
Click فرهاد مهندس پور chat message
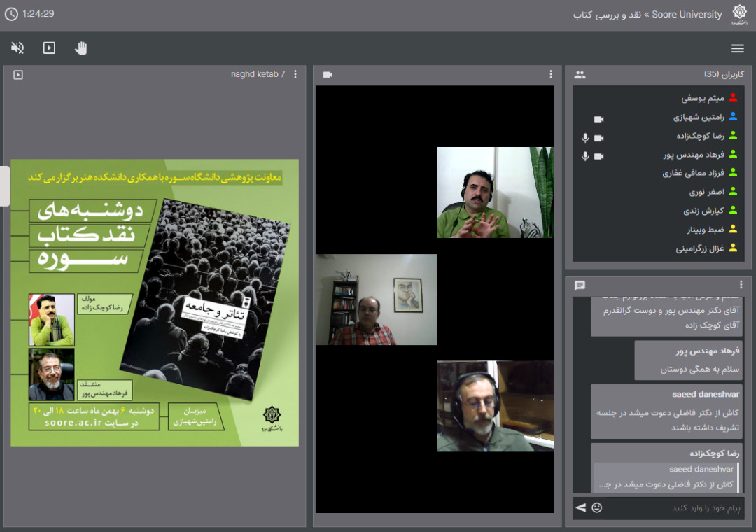[689, 360]
